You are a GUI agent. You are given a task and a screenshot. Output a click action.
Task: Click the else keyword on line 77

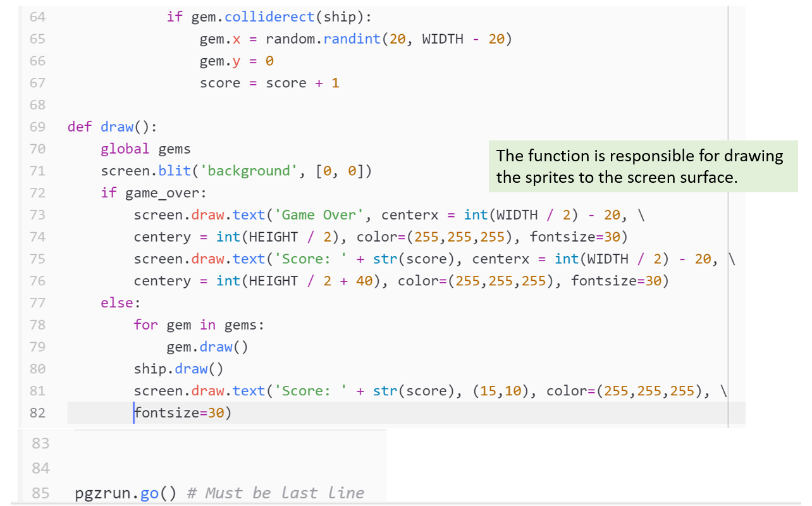117,302
